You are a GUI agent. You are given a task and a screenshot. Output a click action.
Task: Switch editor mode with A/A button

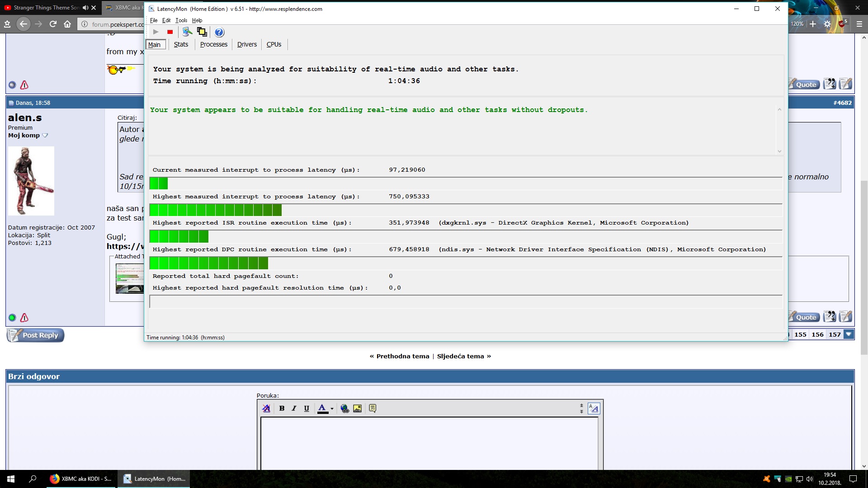594,408
